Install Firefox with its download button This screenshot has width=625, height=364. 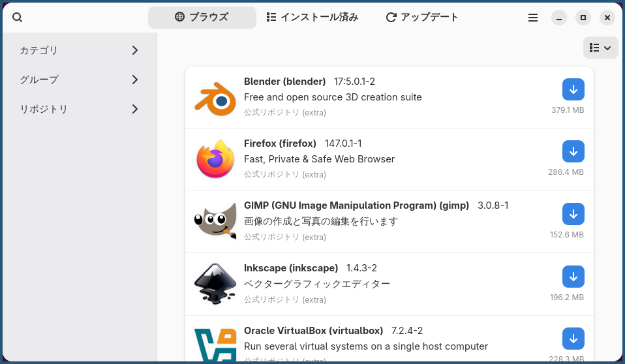coord(573,151)
